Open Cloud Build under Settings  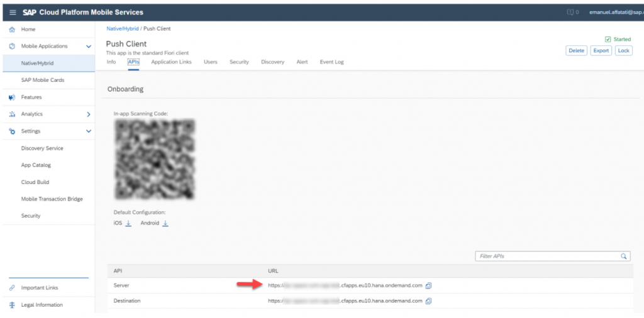click(35, 182)
